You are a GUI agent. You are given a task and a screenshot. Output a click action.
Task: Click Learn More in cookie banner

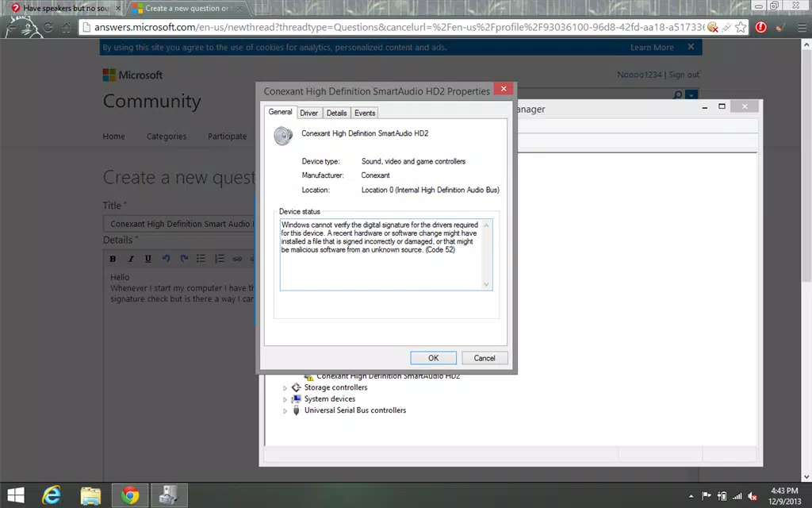click(652, 47)
